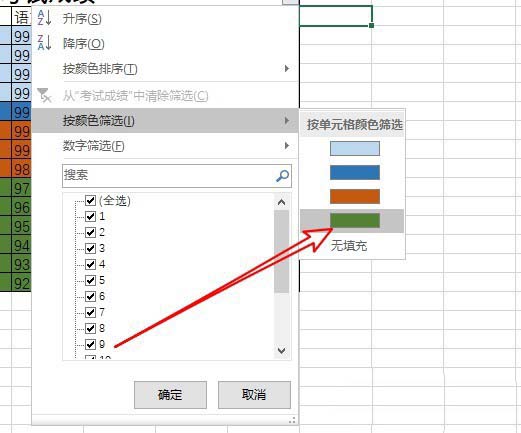Click the list scrollbar up arrow
Image resolution: width=521 pixels, height=433 pixels.
click(x=281, y=202)
